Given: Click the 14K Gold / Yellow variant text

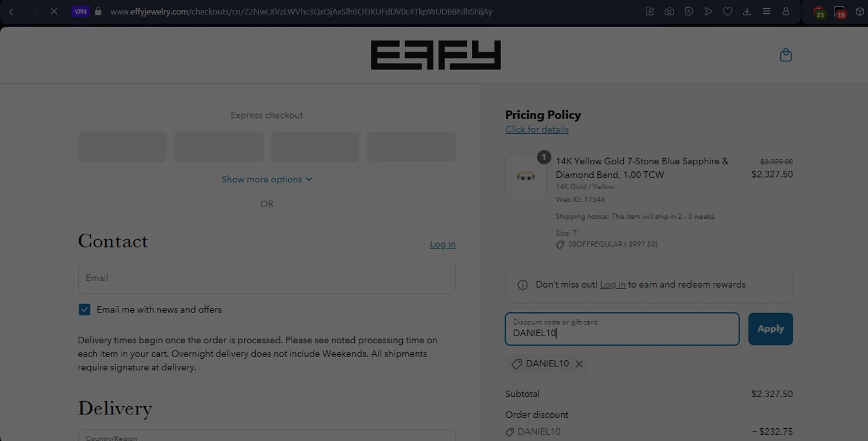Looking at the screenshot, I should coord(585,187).
